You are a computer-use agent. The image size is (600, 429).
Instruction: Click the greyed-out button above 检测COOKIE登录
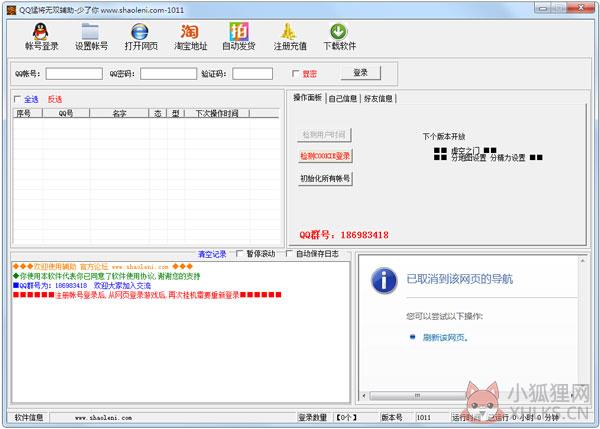[x=324, y=135]
